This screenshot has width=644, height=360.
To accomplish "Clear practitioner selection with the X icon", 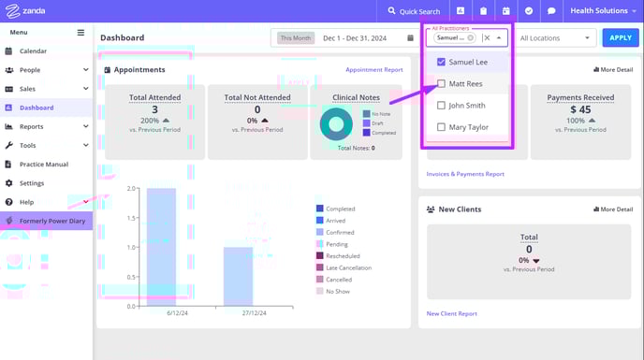I will coord(487,37).
